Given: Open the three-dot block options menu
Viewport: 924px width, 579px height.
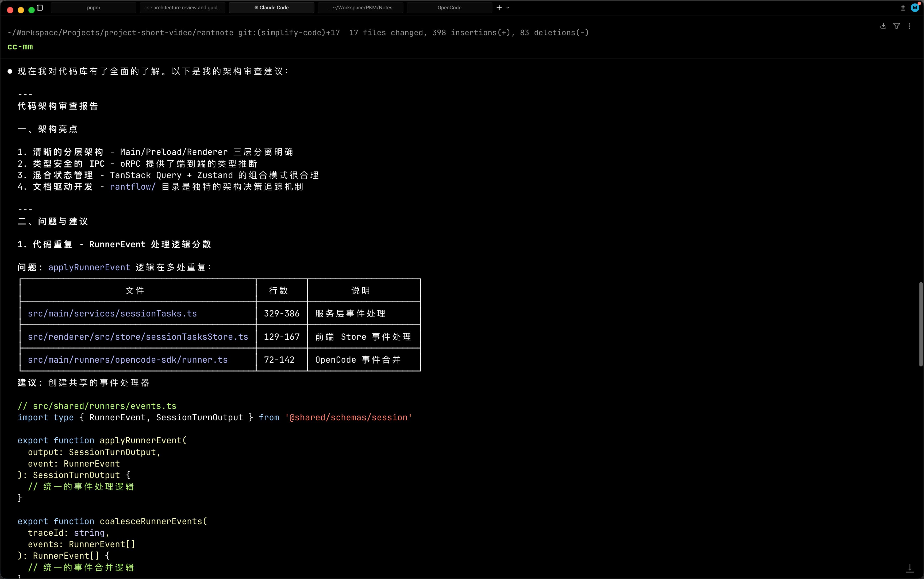Looking at the screenshot, I should 910,26.
